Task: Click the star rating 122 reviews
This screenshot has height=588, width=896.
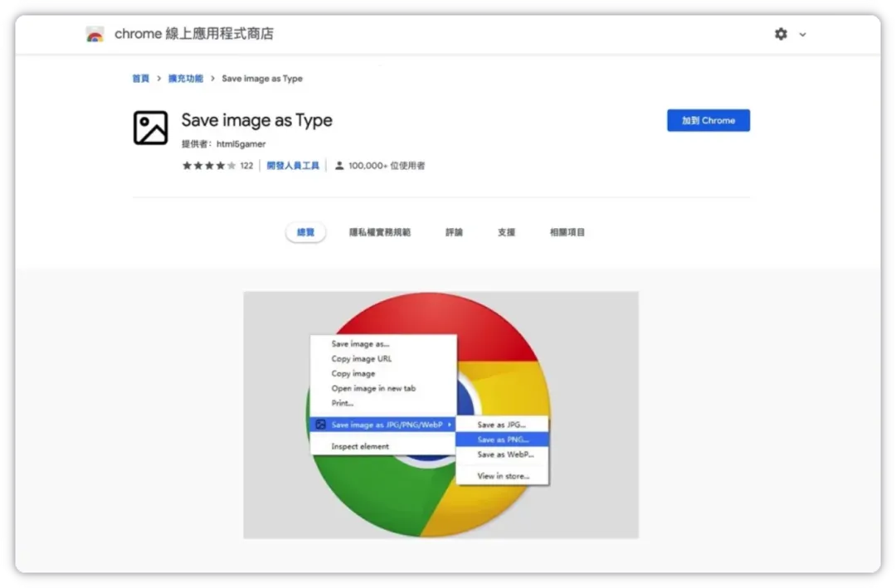Action: click(217, 166)
